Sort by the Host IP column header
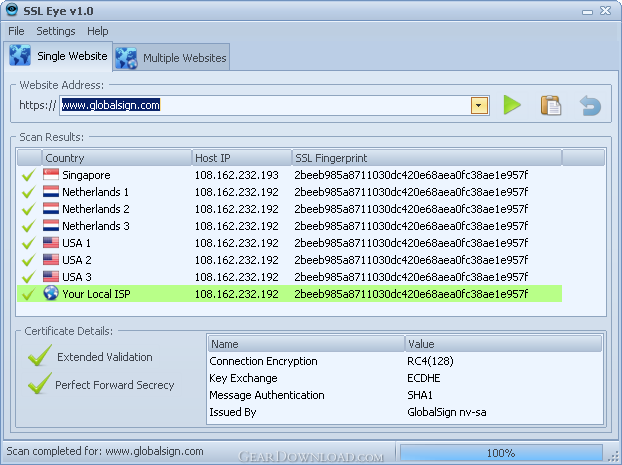The image size is (622, 465). coord(242,158)
